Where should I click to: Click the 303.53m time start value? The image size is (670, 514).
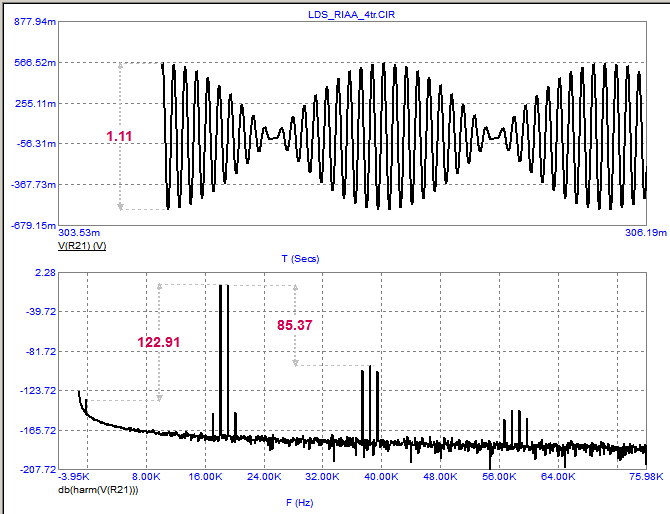[79, 232]
